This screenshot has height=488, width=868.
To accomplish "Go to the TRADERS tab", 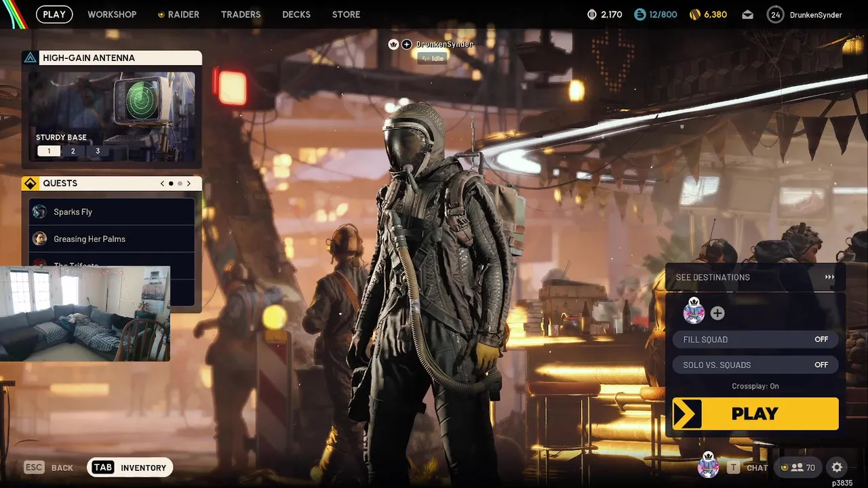I will coord(241,14).
